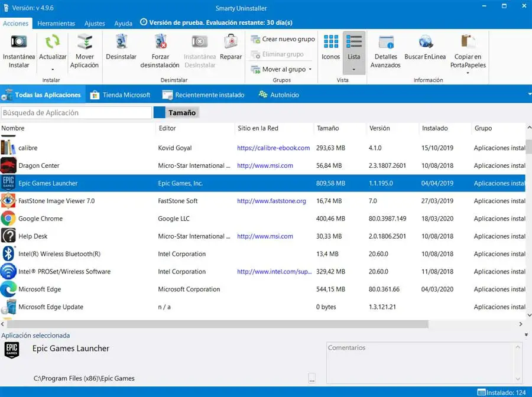
Task: Switch to Tienda Microsoft tab
Action: 120,95
